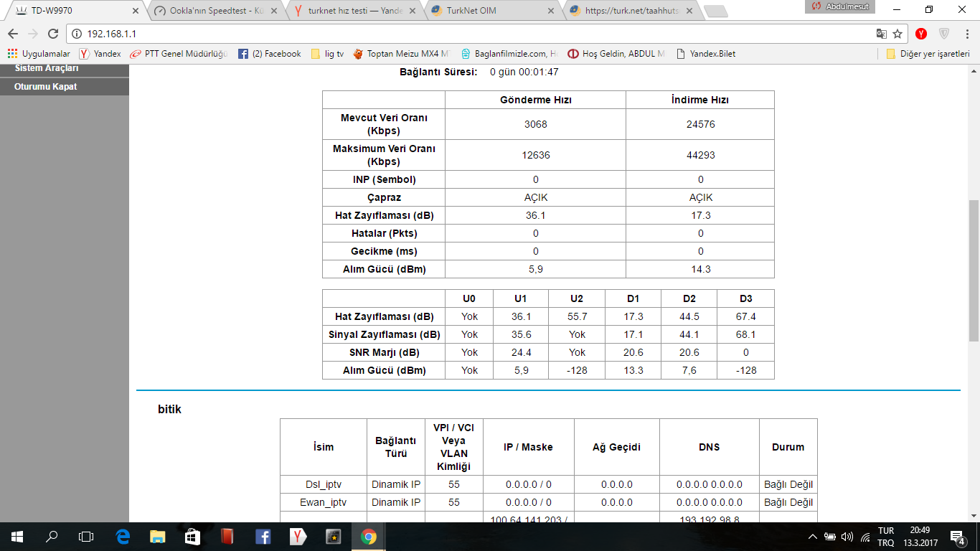Open the Yandex.Bilet bookmark

coord(707,54)
